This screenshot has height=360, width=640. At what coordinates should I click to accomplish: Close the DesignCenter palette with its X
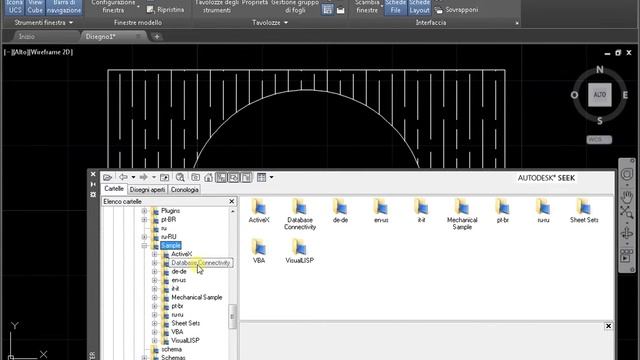(x=93, y=174)
